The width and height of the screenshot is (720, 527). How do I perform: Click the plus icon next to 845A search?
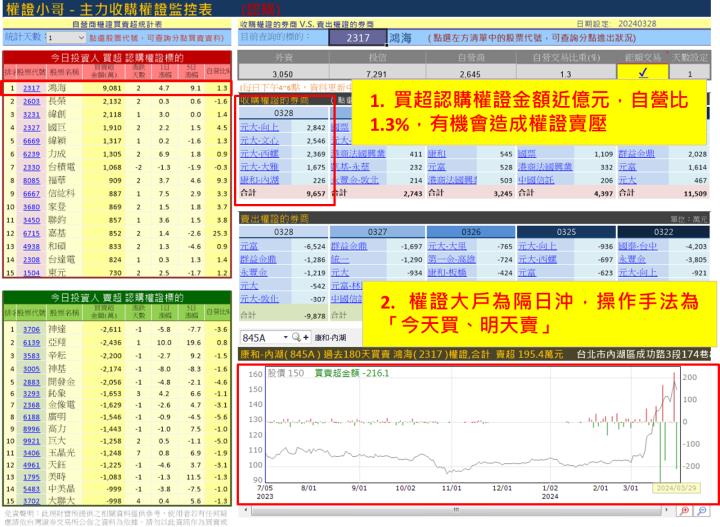[306, 337]
